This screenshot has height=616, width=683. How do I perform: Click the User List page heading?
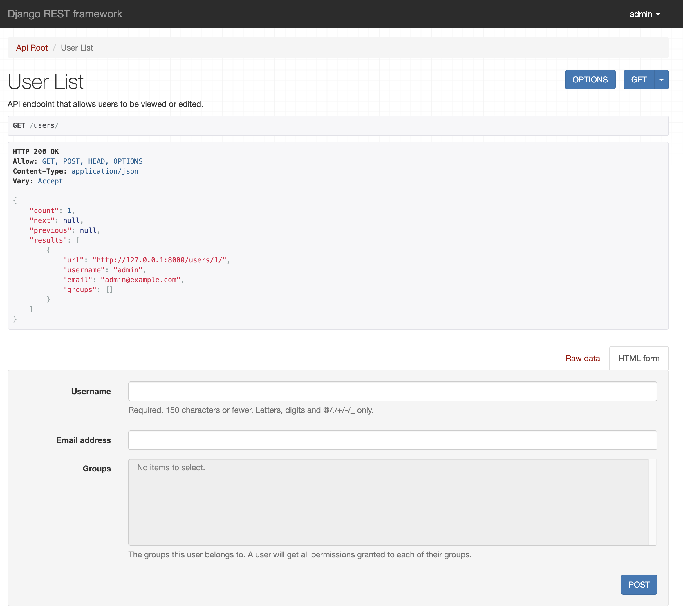pos(45,82)
